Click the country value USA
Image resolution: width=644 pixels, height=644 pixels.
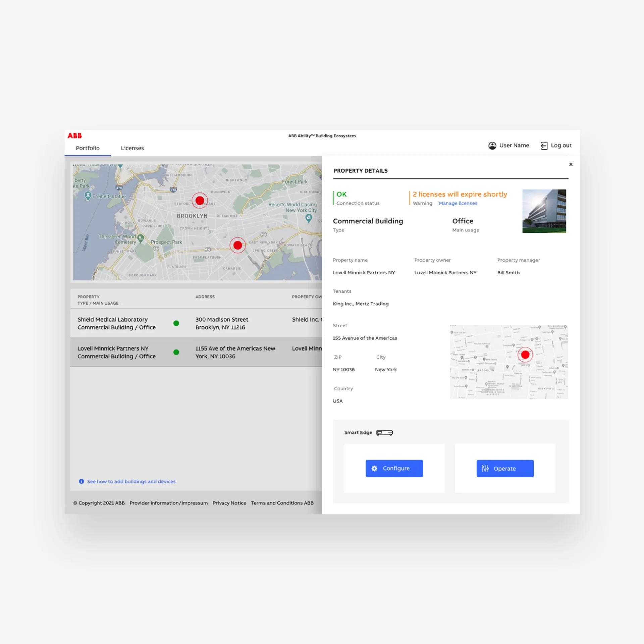pos(337,401)
